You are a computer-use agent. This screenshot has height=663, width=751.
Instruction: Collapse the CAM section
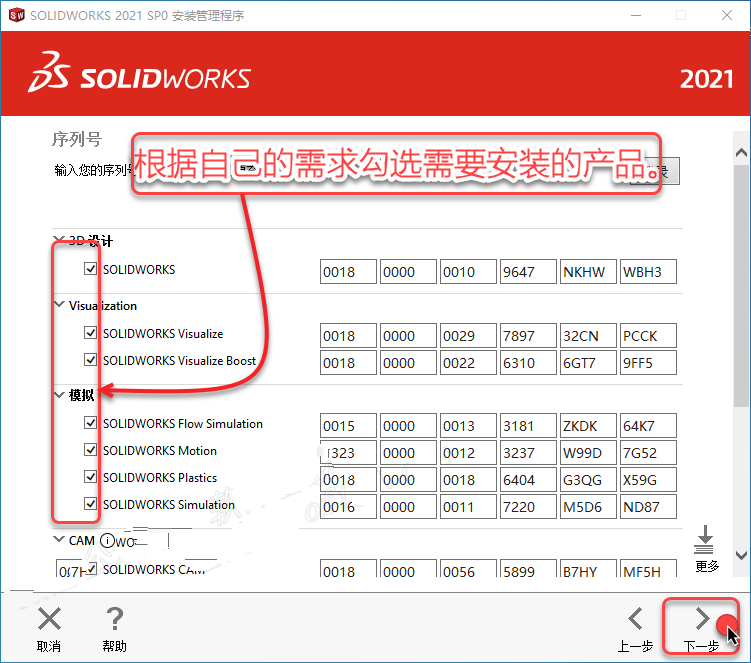pyautogui.click(x=59, y=539)
